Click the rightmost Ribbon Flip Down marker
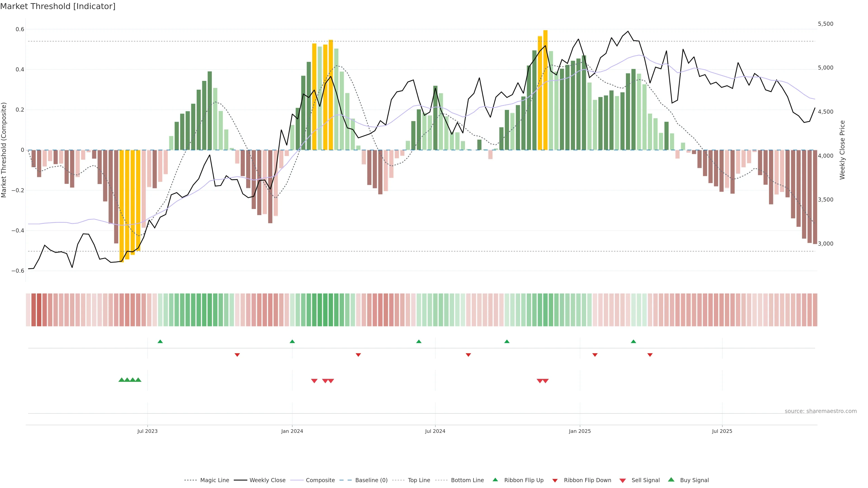Screen dimensions: 868x488 pyautogui.click(x=650, y=355)
